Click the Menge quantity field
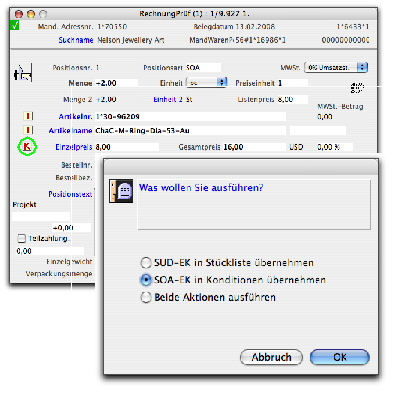This screenshot has height=393, width=399. click(116, 83)
